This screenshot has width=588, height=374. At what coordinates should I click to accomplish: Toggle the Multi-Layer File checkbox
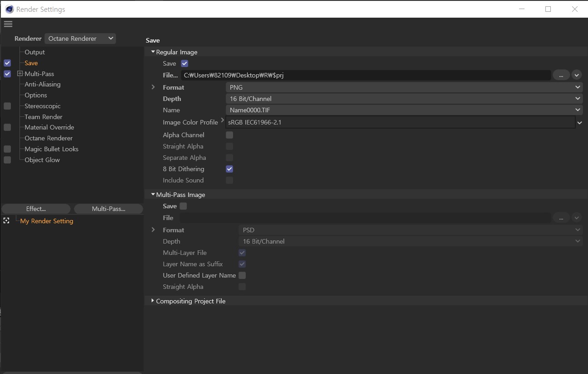point(242,253)
